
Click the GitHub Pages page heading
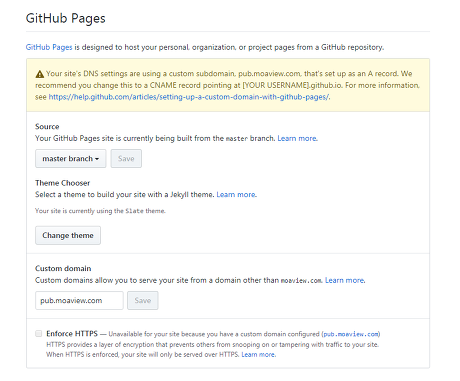coord(66,18)
